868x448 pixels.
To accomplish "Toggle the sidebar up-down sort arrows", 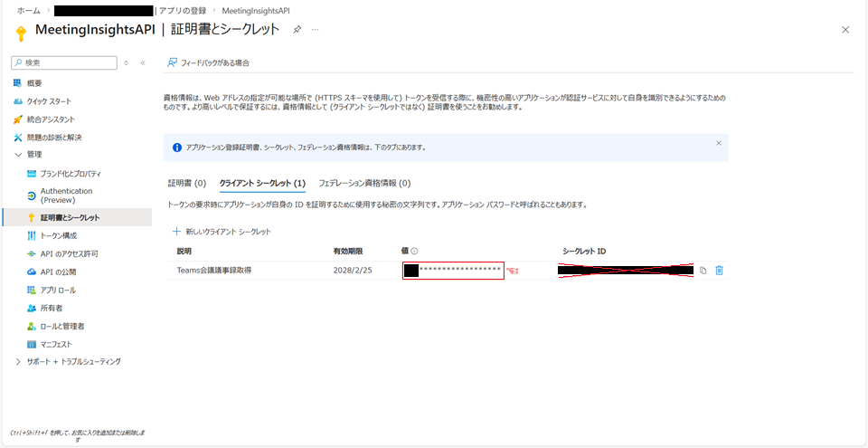I will (127, 63).
